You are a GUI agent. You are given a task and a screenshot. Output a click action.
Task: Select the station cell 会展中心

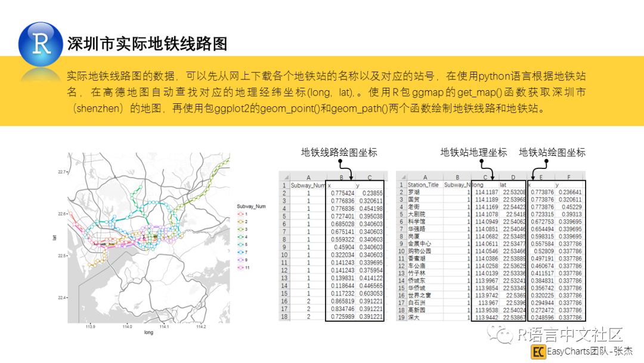coord(425,244)
